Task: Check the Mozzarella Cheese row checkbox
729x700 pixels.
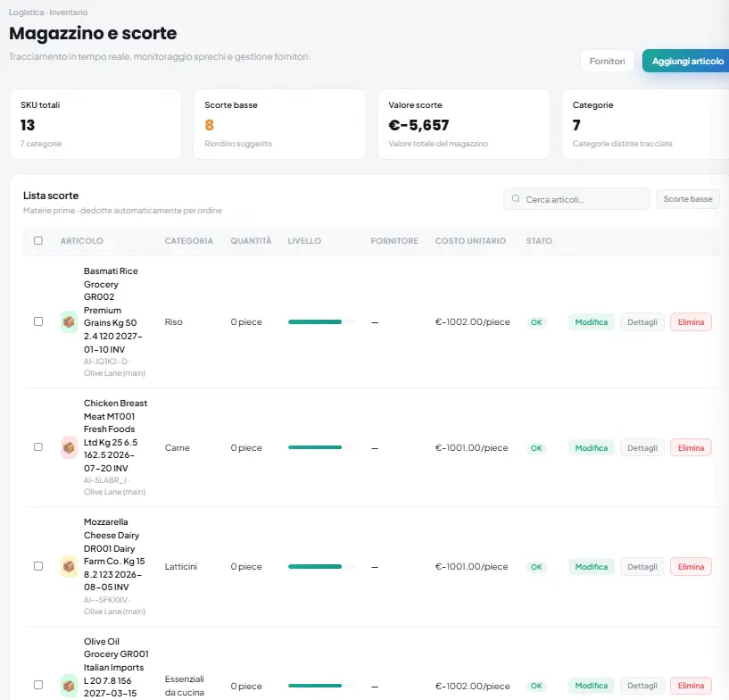Action: tap(38, 566)
